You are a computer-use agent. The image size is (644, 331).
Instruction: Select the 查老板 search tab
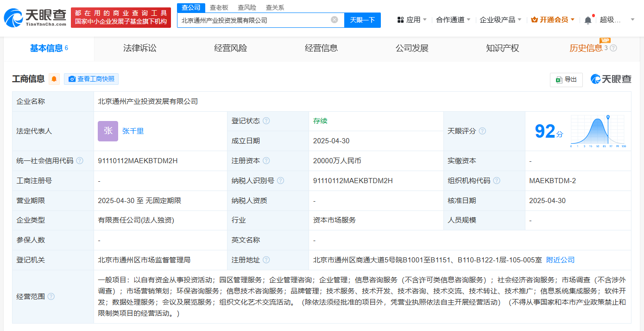coord(219,7)
